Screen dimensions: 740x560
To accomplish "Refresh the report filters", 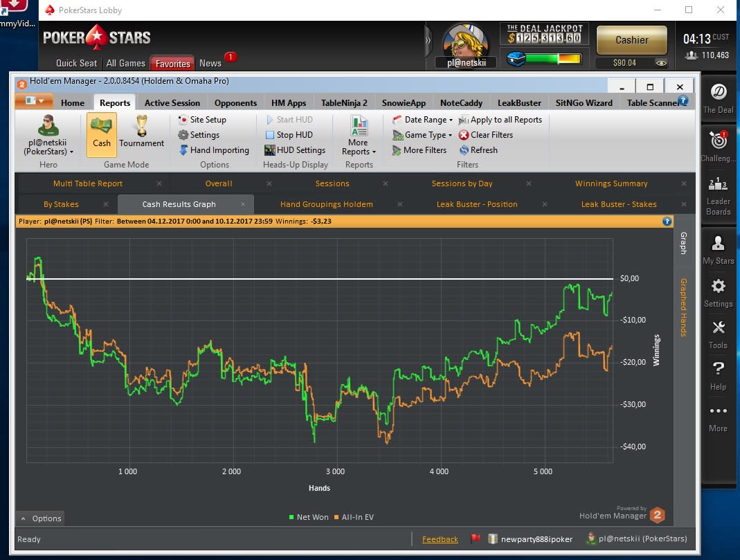I will tap(478, 150).
